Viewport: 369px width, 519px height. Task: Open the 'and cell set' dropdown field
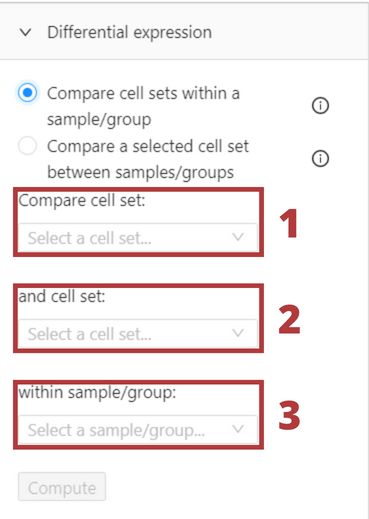(138, 334)
